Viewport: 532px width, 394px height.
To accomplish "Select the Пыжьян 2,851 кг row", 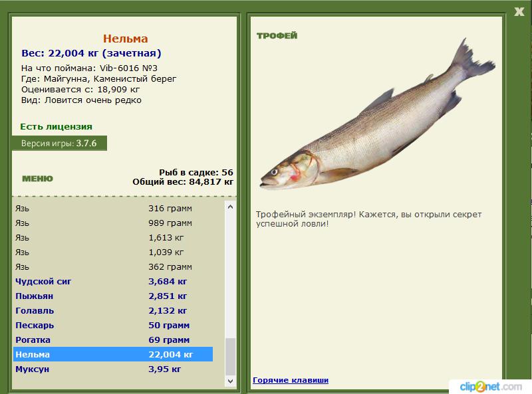I will (x=113, y=296).
